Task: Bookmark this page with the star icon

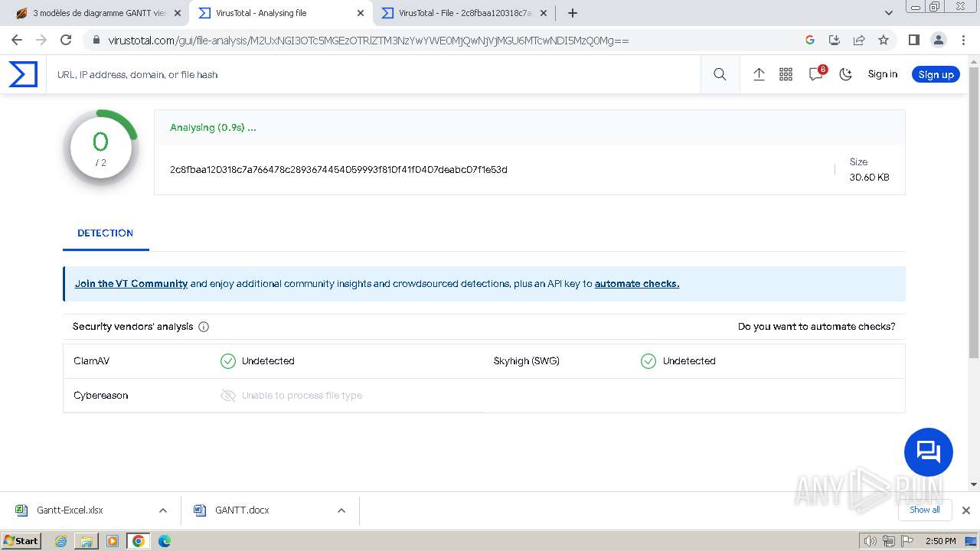Action: pyautogui.click(x=884, y=41)
